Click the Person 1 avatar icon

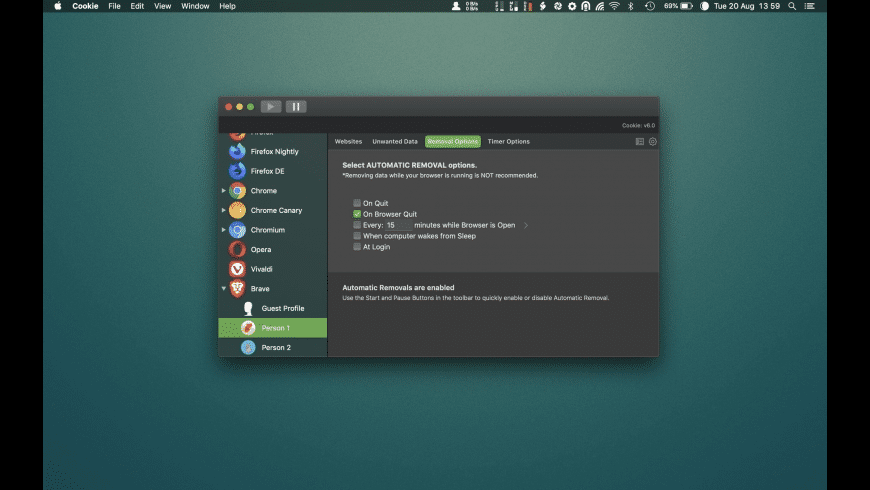248,328
